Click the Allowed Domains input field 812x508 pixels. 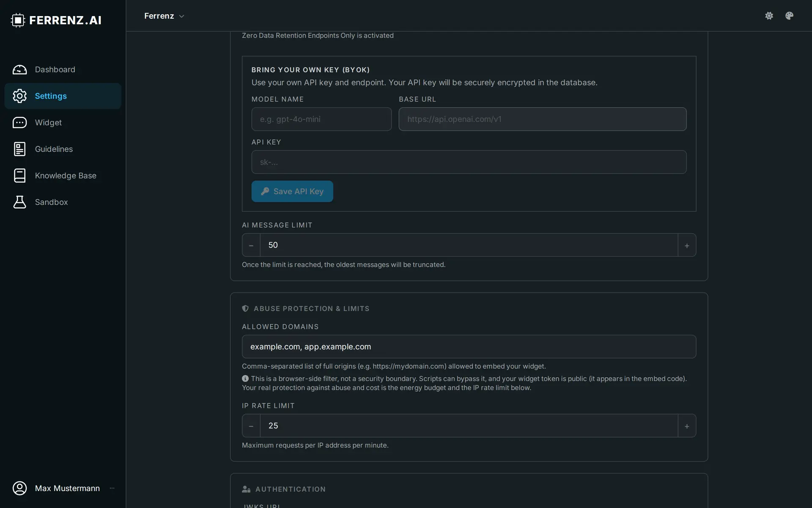(x=469, y=347)
